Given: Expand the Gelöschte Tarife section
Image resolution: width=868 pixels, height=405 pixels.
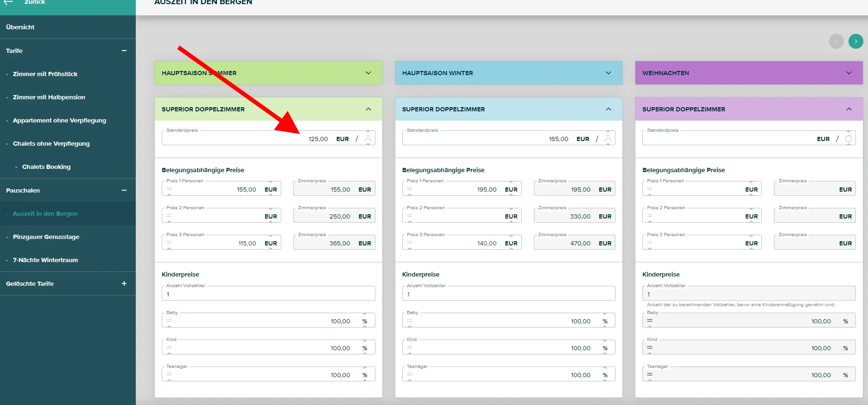Looking at the screenshot, I should (124, 283).
